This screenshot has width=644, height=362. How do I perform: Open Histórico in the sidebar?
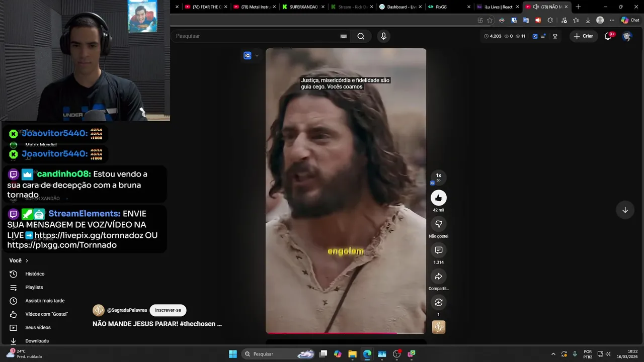35,274
